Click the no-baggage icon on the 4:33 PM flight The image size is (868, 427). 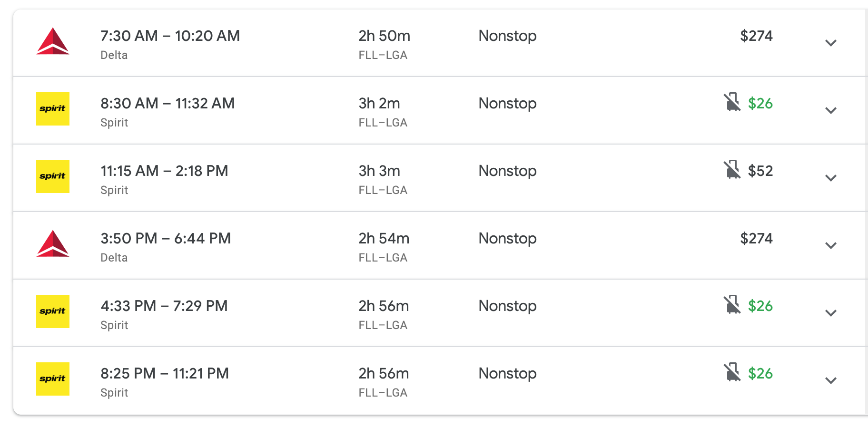732,305
